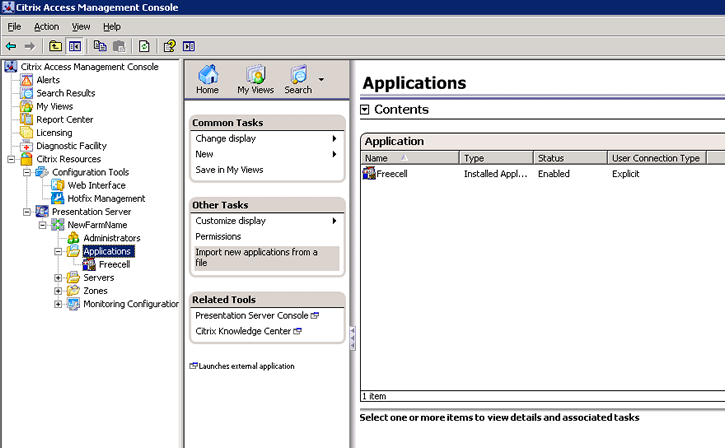Select Licensing tree node
This screenshot has width=725, height=448.
point(54,133)
